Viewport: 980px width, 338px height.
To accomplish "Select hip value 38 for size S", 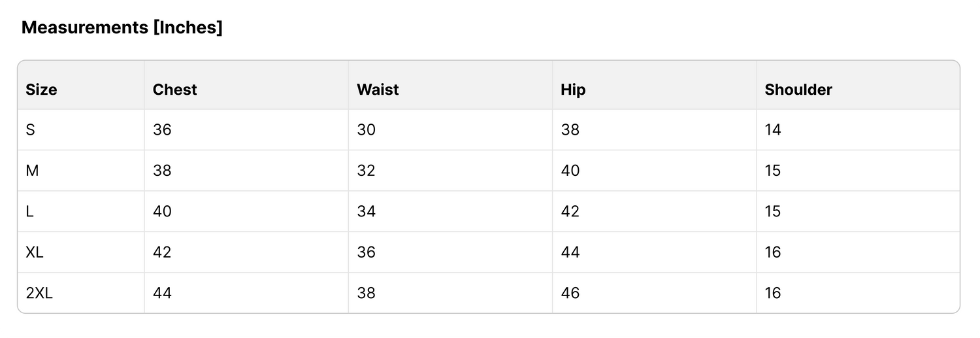I will pyautogui.click(x=570, y=129).
